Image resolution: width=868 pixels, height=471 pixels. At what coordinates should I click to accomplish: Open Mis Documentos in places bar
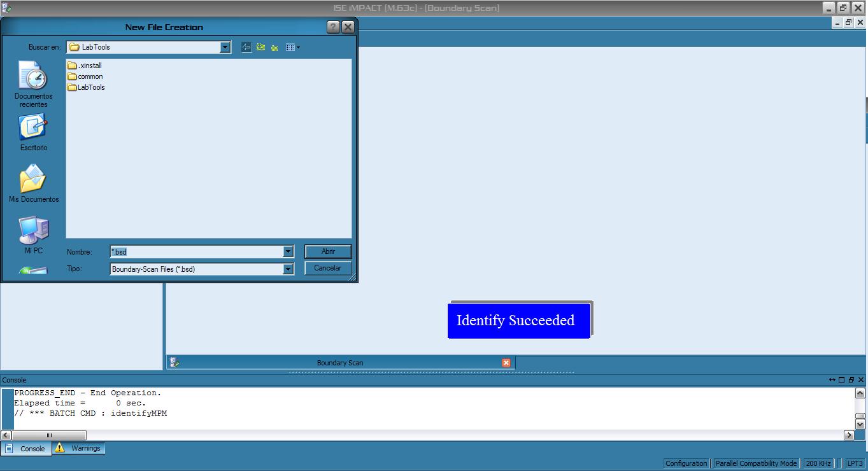click(33, 184)
